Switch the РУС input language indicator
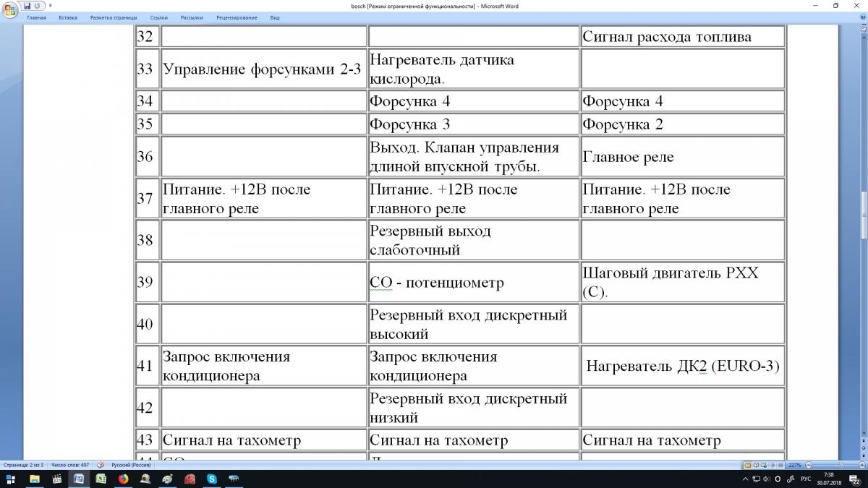The image size is (868, 488). click(807, 479)
